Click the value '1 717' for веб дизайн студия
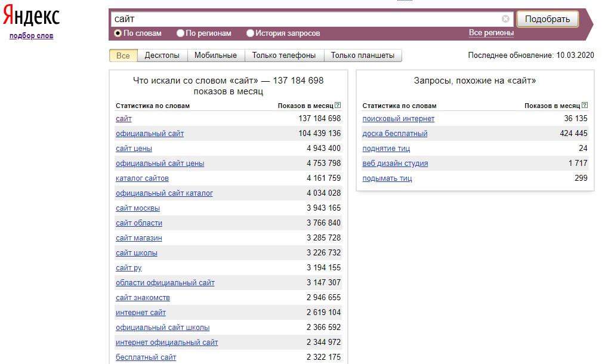The width and height of the screenshot is (605, 364). click(x=578, y=164)
